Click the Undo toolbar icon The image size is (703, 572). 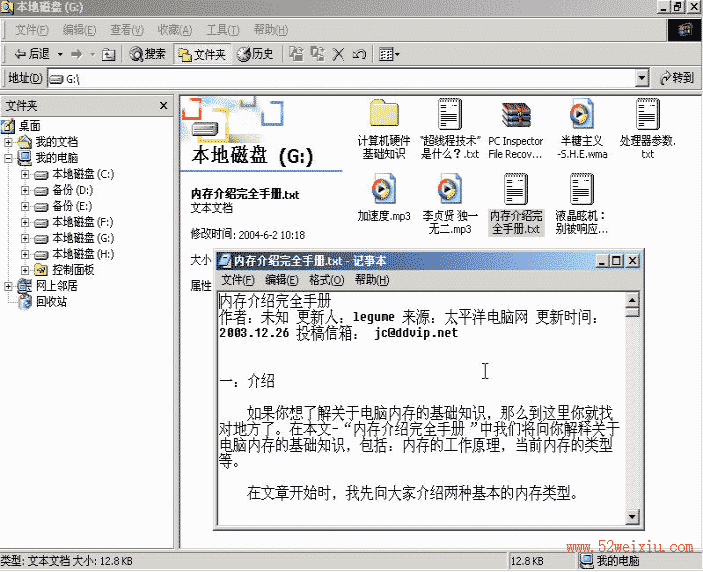coord(359,54)
